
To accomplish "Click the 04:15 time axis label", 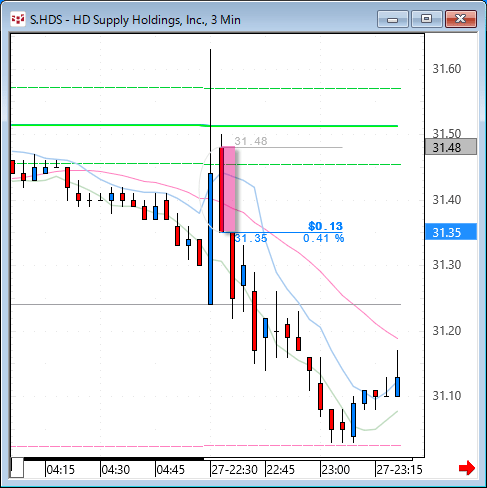I will click(x=60, y=470).
